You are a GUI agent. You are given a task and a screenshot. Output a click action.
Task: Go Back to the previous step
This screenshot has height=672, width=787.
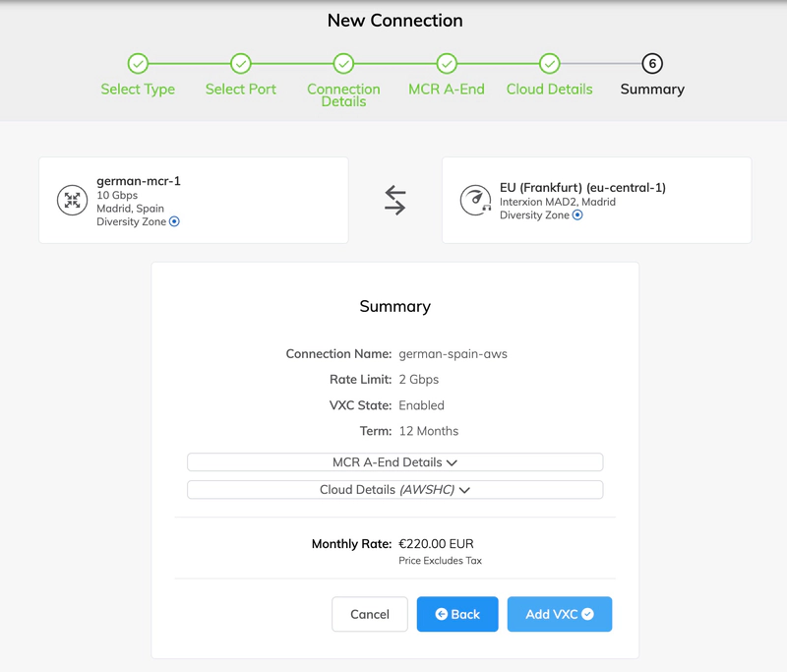click(x=457, y=614)
